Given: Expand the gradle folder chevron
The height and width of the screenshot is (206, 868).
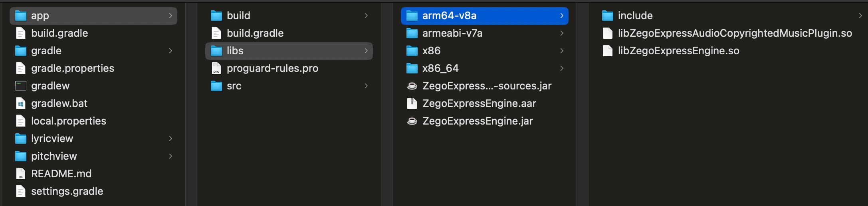Looking at the screenshot, I should (170, 51).
